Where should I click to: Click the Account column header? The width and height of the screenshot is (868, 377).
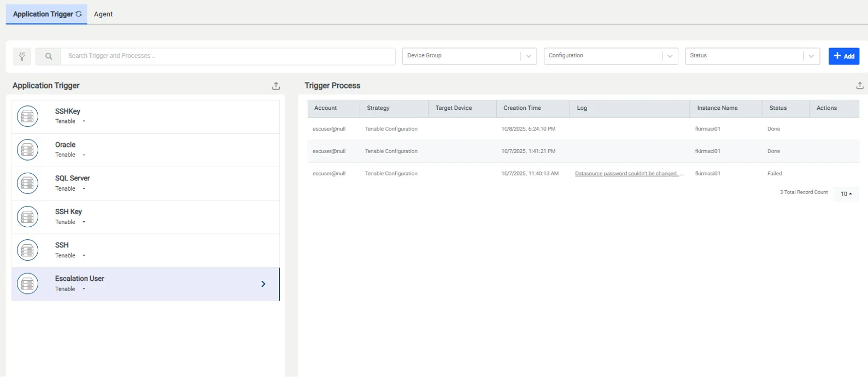(333, 108)
